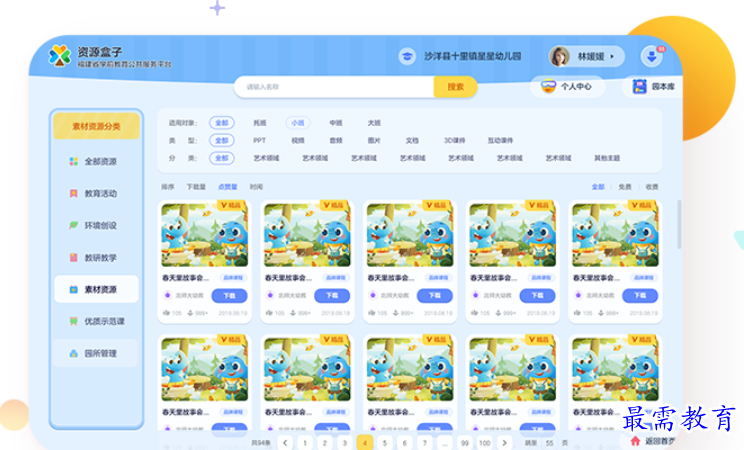Sort results by 点赞量

(227, 187)
